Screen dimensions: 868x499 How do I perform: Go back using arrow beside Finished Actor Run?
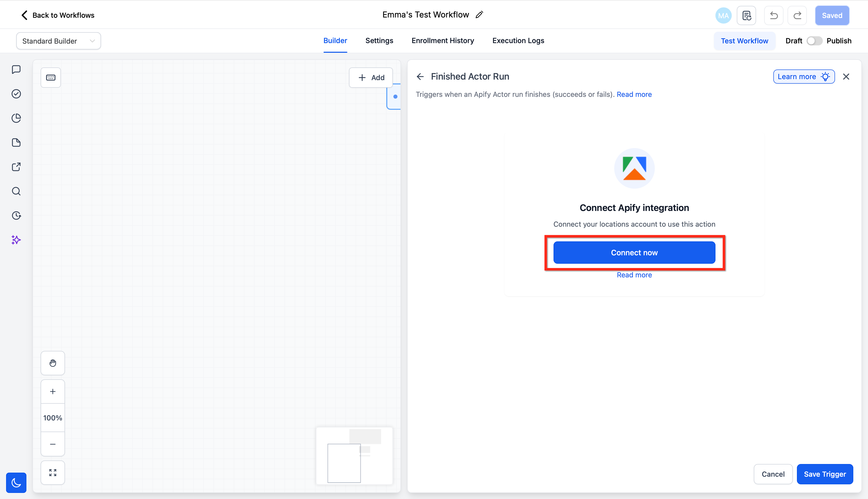[x=420, y=76]
